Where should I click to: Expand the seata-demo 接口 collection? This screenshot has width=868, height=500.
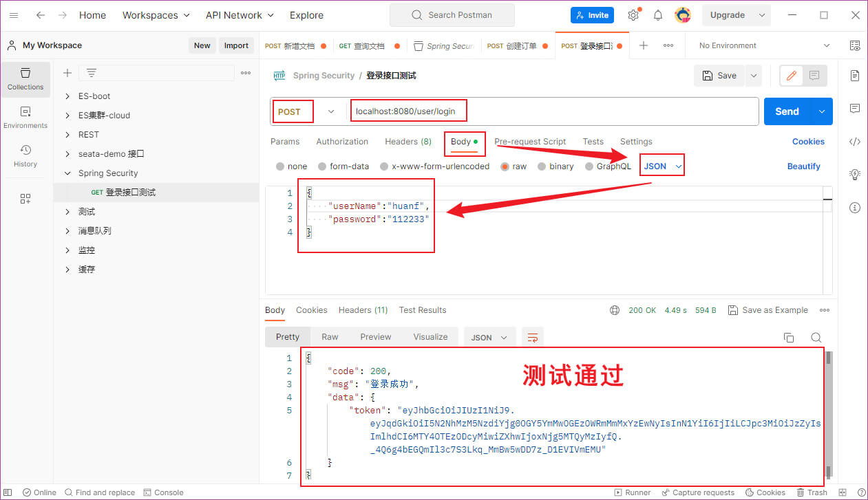coord(67,154)
